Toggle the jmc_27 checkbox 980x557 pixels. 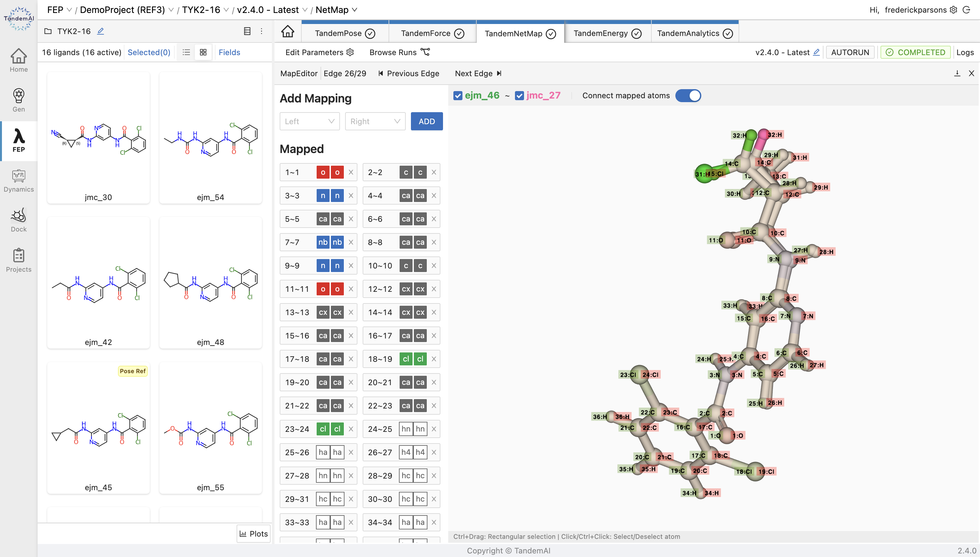click(519, 95)
